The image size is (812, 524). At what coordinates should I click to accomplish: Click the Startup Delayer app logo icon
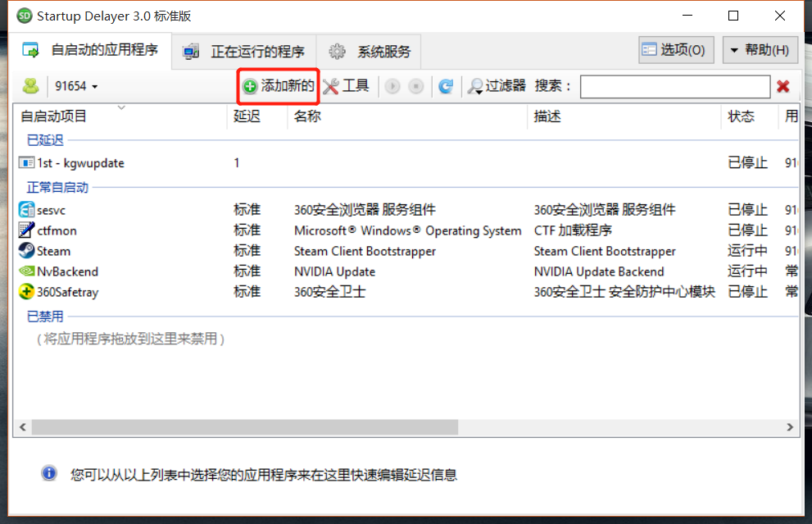[24, 16]
